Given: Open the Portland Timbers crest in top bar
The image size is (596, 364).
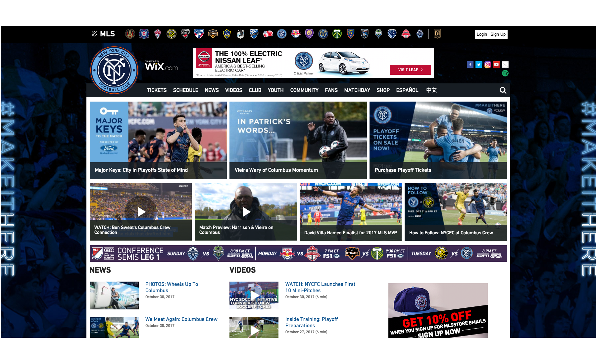Looking at the screenshot, I should tap(337, 34).
